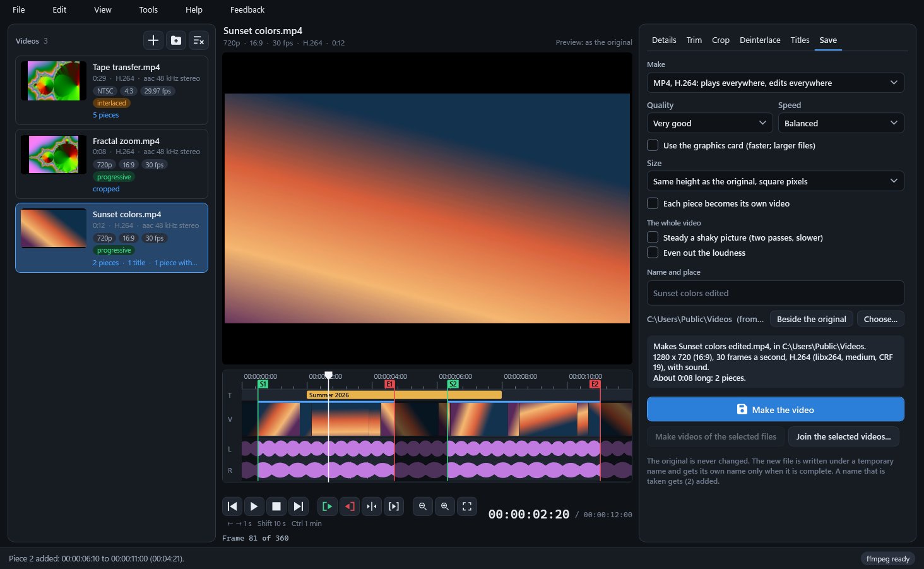This screenshot has width=924, height=569.
Task: Switch to the Titles tab
Action: 800,40
